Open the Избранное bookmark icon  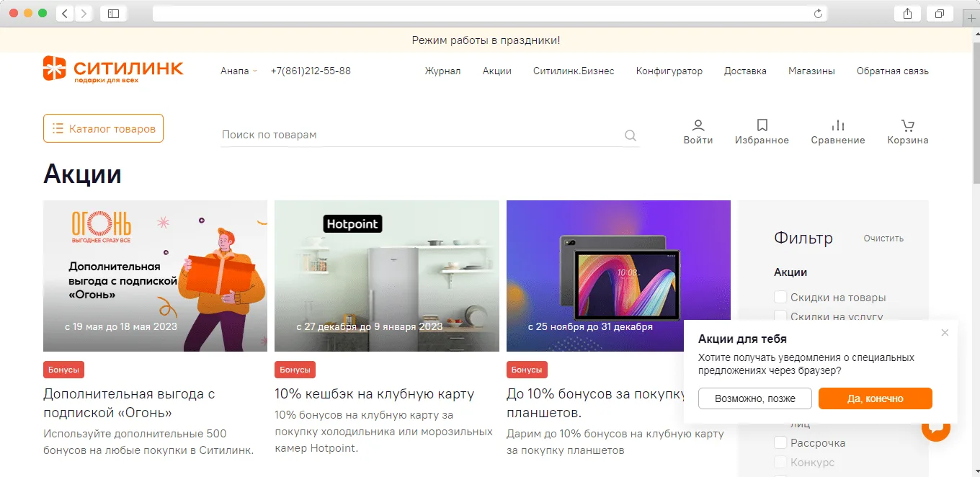pyautogui.click(x=762, y=125)
